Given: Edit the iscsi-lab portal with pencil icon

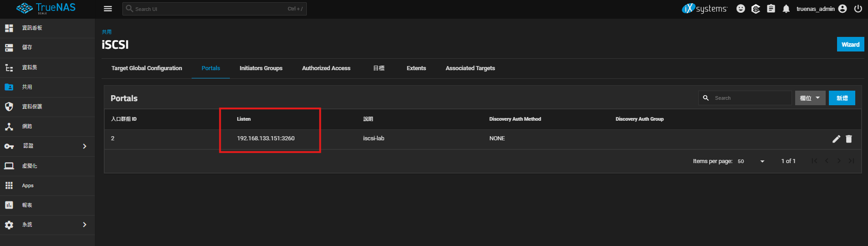Looking at the screenshot, I should (x=836, y=139).
